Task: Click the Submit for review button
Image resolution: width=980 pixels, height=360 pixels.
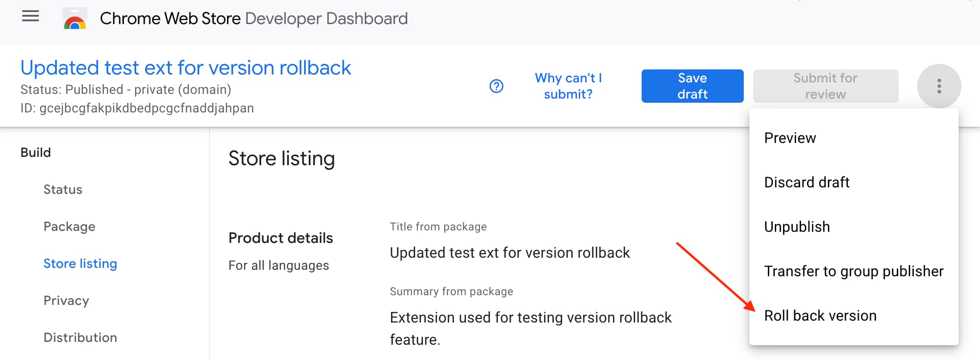Action: click(x=825, y=86)
